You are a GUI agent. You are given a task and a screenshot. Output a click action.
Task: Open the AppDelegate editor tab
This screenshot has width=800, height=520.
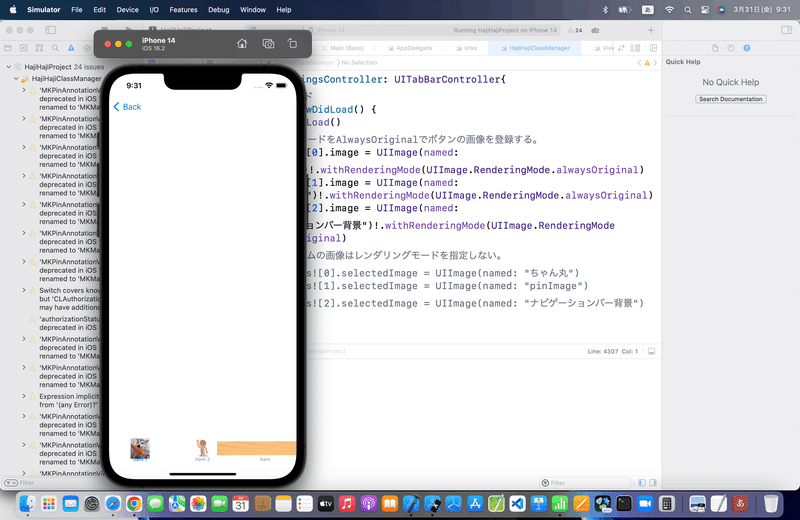tap(410, 48)
